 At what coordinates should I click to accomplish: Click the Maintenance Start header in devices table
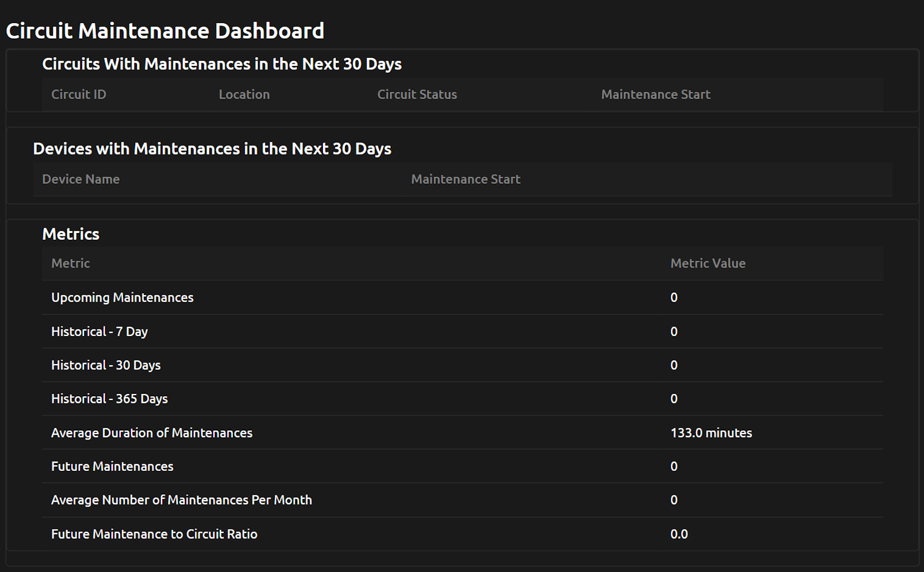pos(465,179)
